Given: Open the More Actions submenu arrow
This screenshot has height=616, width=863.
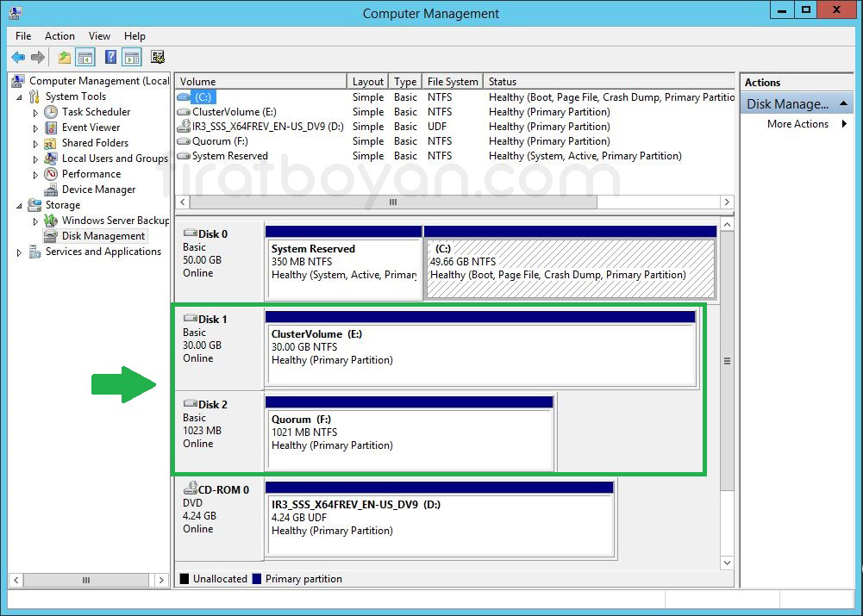Looking at the screenshot, I should [x=844, y=124].
